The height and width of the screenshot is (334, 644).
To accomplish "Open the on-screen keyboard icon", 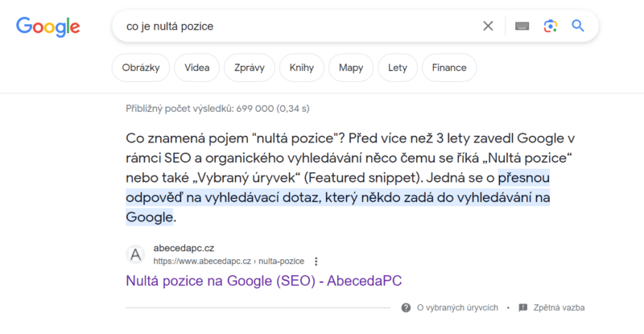I will (x=522, y=27).
